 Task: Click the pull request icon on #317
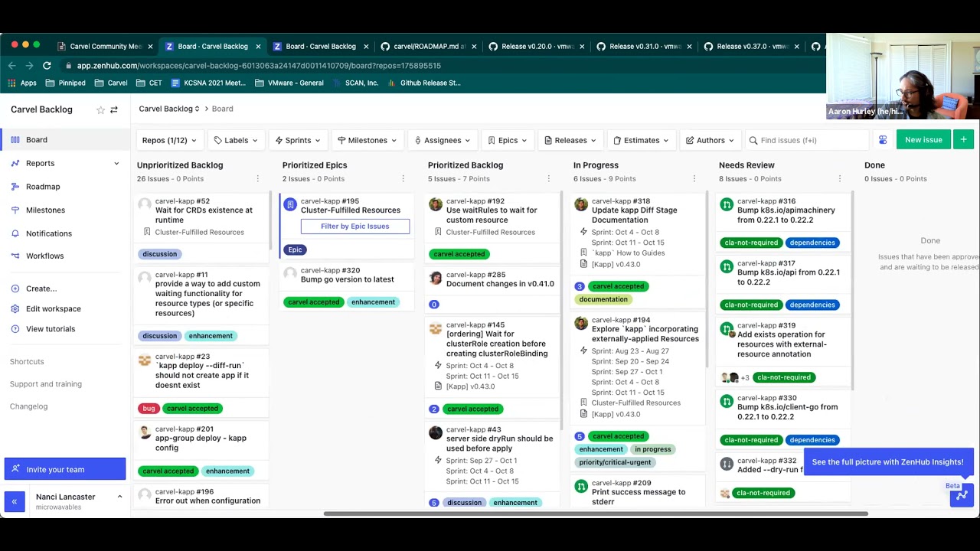point(727,266)
